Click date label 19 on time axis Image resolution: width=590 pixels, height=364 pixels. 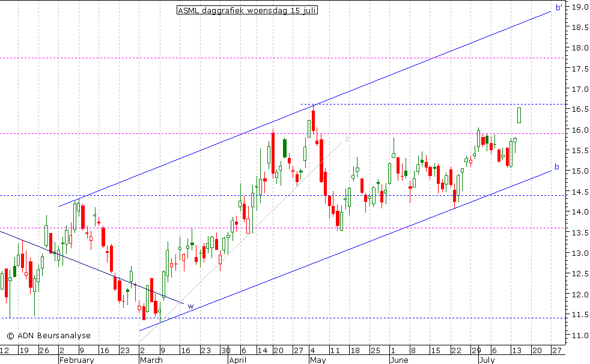[23, 350]
